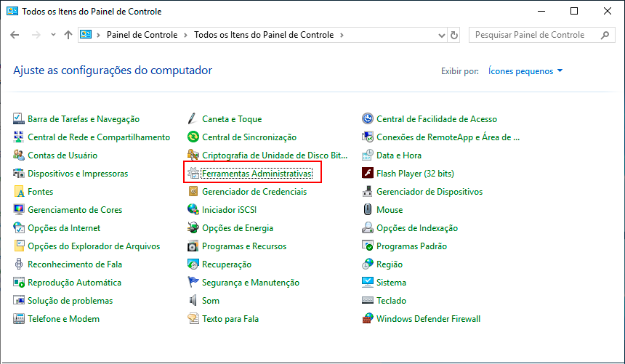The image size is (625, 364).
Task: Expand the address bar history dropdown
Action: point(442,35)
